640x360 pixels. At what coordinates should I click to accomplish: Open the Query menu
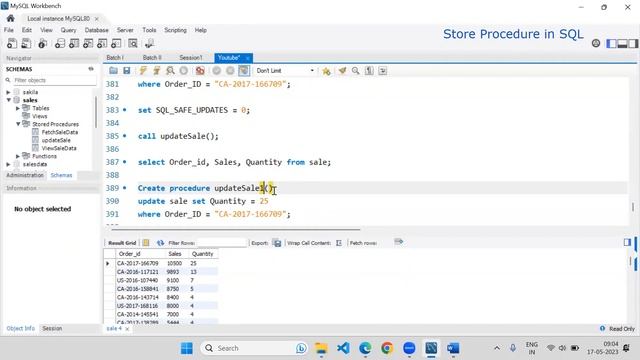(68, 30)
